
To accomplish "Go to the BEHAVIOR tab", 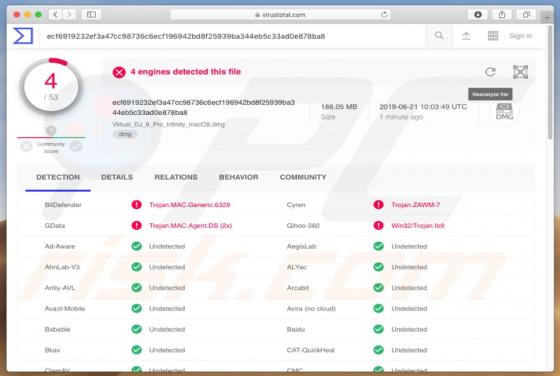I will [x=238, y=177].
